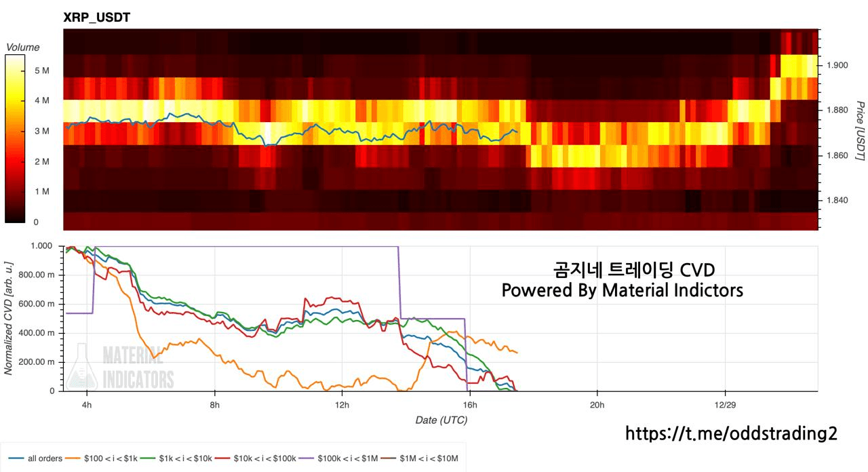Click the 'Volume' colorbar label

point(22,47)
